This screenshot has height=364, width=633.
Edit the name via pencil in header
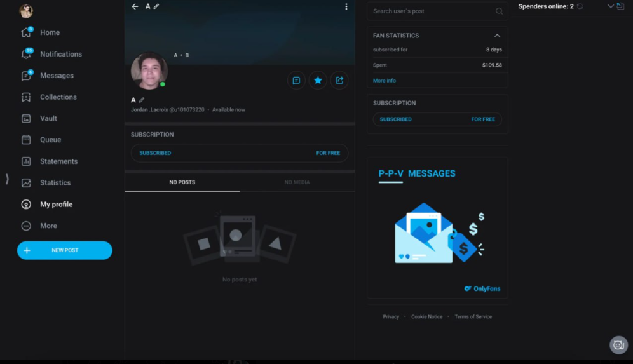coord(156,6)
